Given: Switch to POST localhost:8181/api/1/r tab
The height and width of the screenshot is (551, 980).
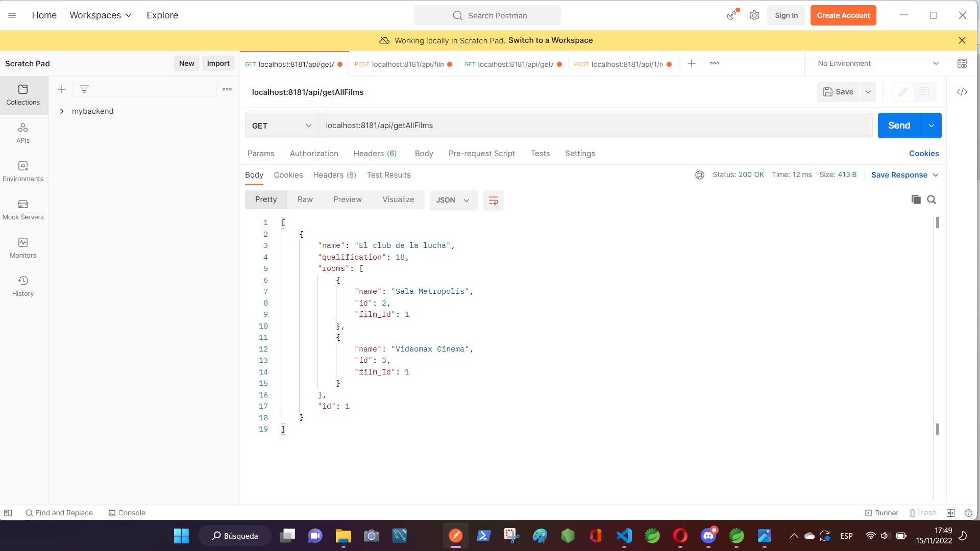Looking at the screenshot, I should [623, 64].
